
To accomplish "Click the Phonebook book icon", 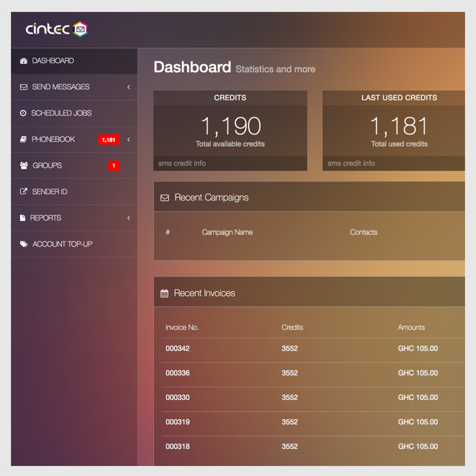I will pos(23,139).
